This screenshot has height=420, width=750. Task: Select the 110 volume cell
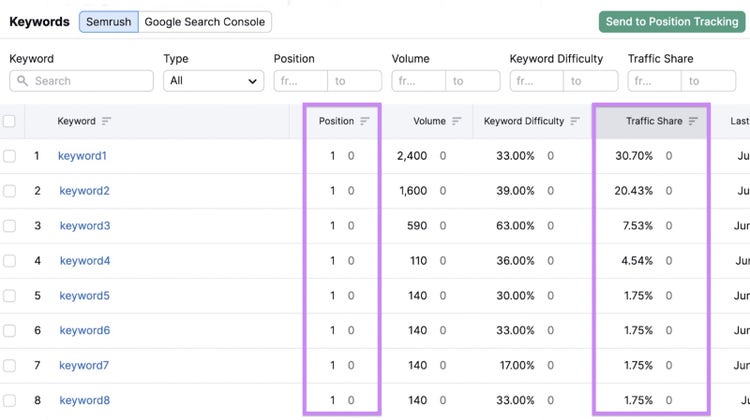click(419, 261)
